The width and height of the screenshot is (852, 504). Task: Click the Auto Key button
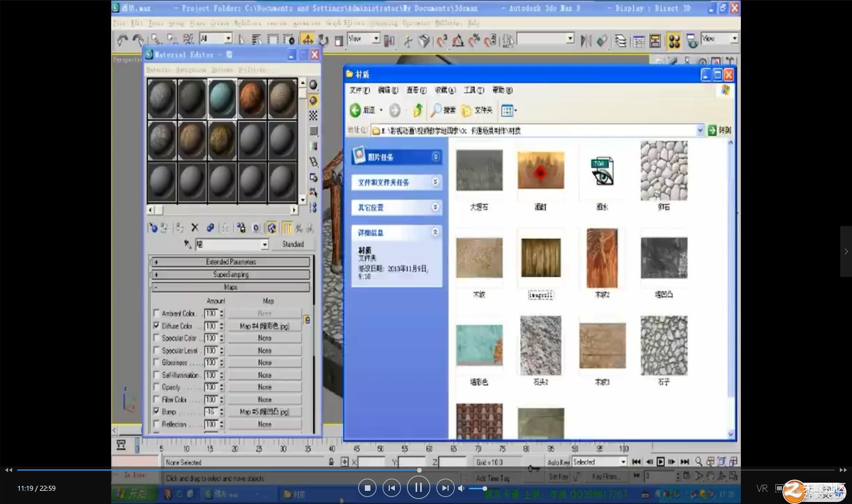558,462
